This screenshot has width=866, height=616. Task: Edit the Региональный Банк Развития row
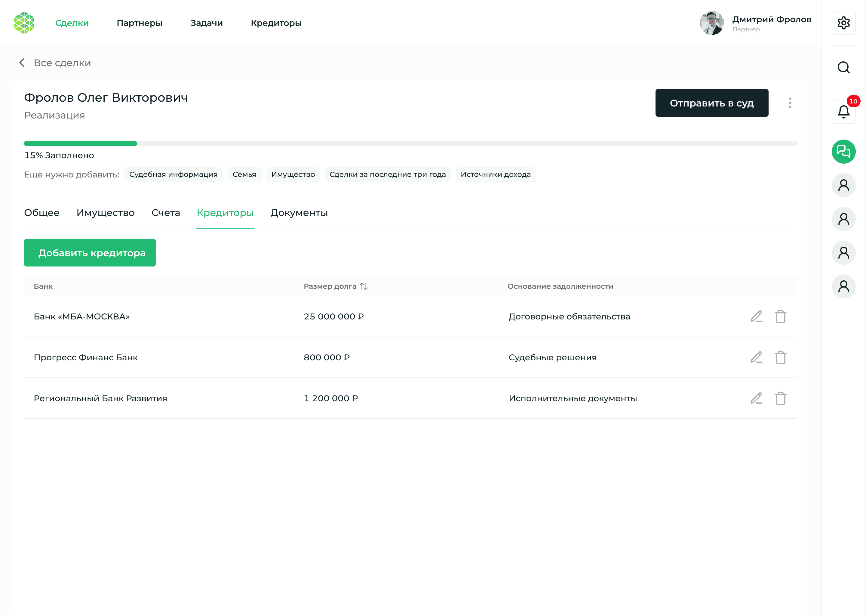coord(756,398)
